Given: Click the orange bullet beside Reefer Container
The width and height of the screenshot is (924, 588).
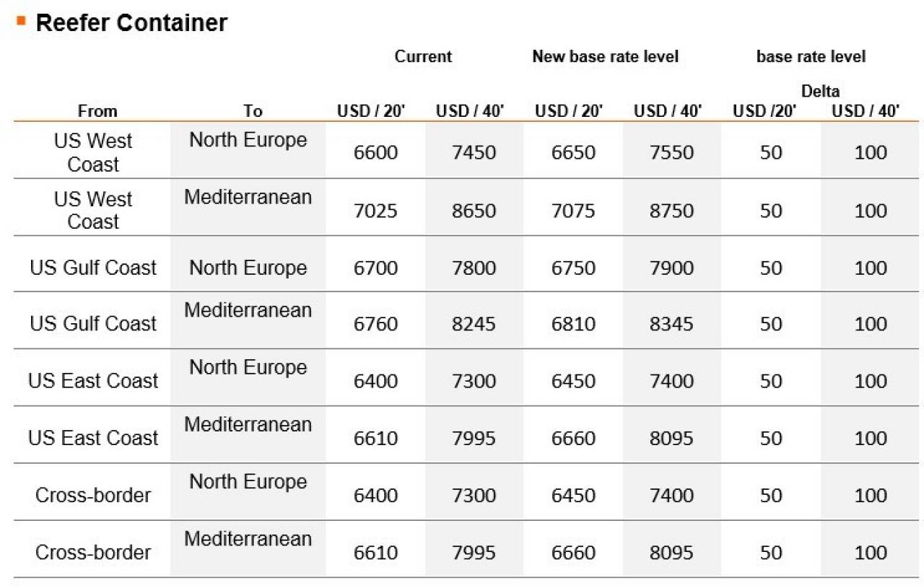Looking at the screenshot, I should pyautogui.click(x=20, y=20).
